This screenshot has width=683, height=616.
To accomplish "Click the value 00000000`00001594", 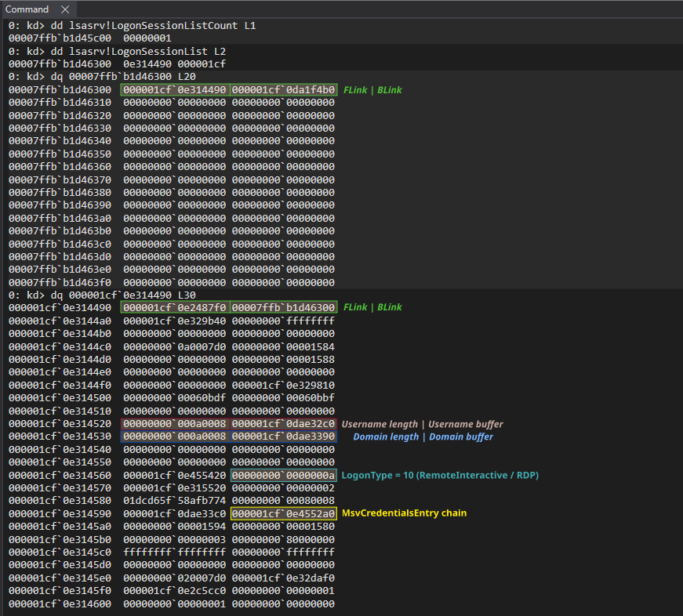I will (x=175, y=527).
